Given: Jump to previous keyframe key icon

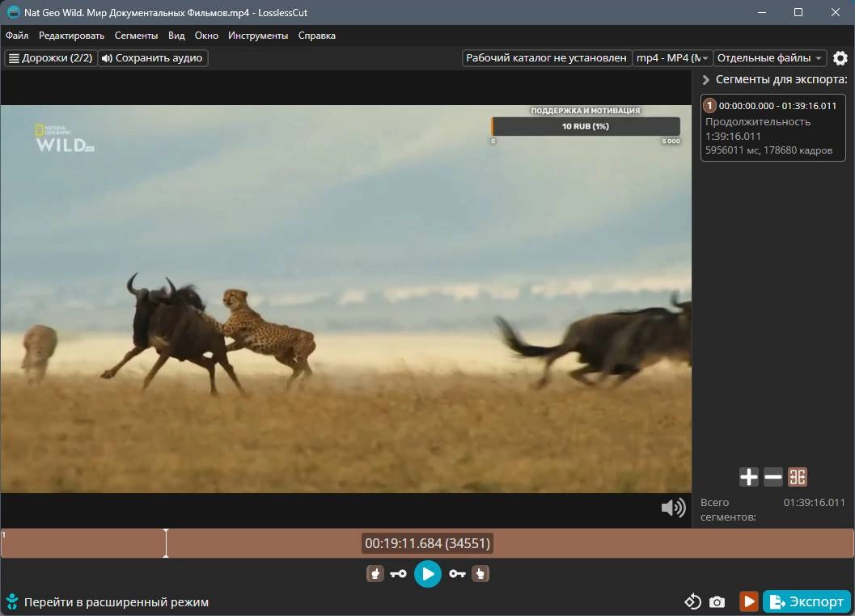Looking at the screenshot, I should [399, 573].
